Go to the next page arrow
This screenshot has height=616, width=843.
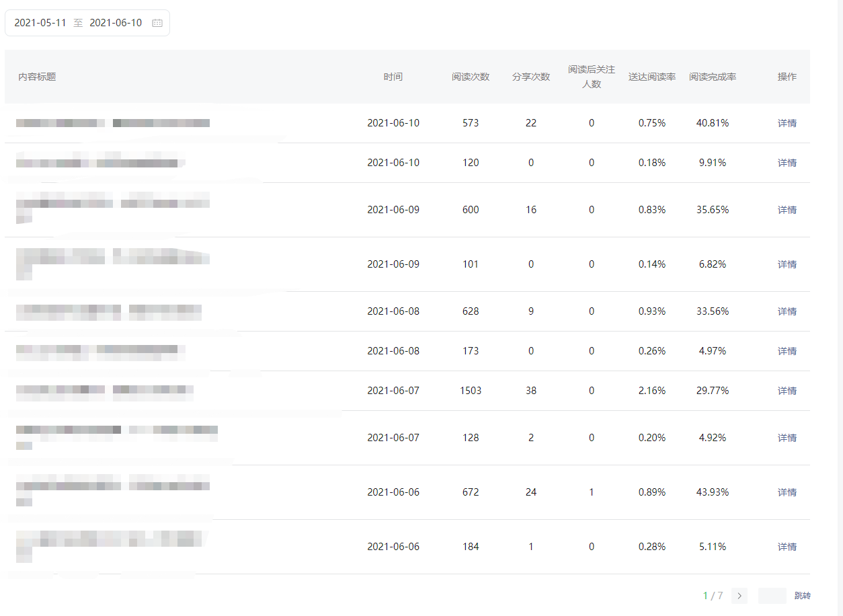[739, 596]
